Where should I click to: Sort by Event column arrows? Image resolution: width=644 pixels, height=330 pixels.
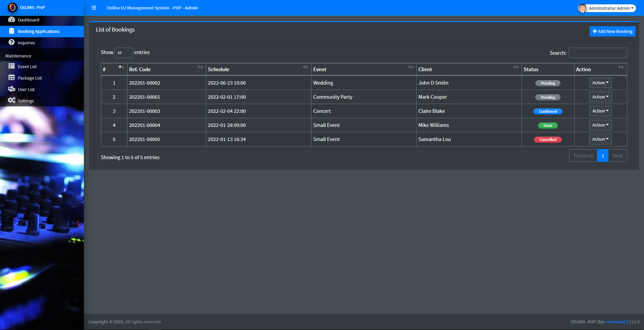click(411, 67)
